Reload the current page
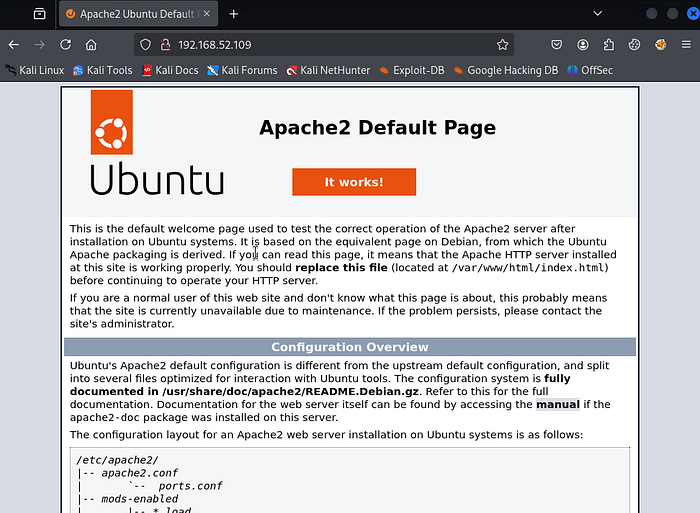The width and height of the screenshot is (700, 513). [66, 45]
